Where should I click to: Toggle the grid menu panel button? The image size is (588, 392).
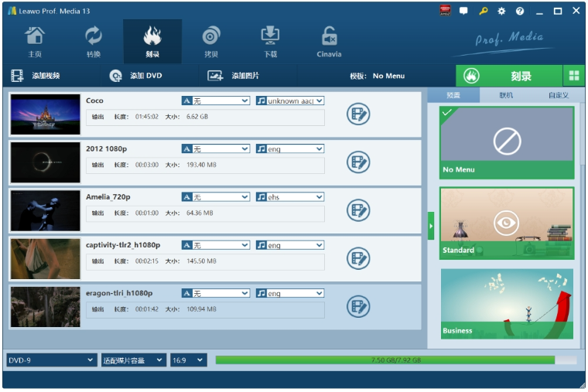point(574,76)
